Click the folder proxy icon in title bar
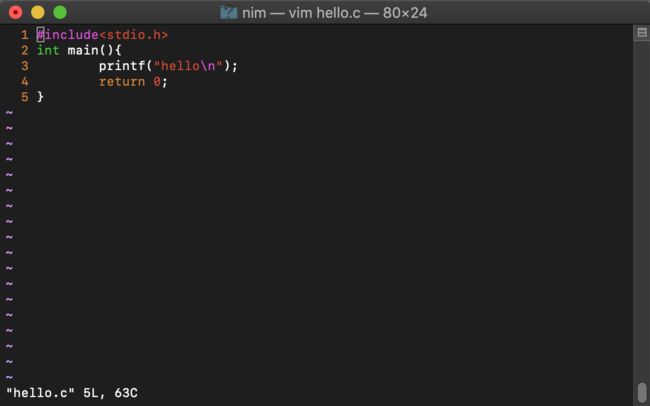The height and width of the screenshot is (406, 650). coord(228,12)
